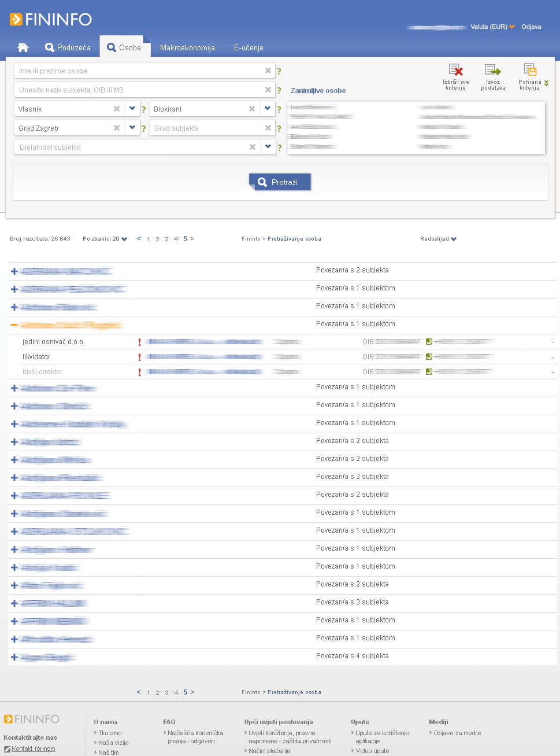
Task: Click the 'Ime ili prezime osobe' field
Action: point(139,71)
